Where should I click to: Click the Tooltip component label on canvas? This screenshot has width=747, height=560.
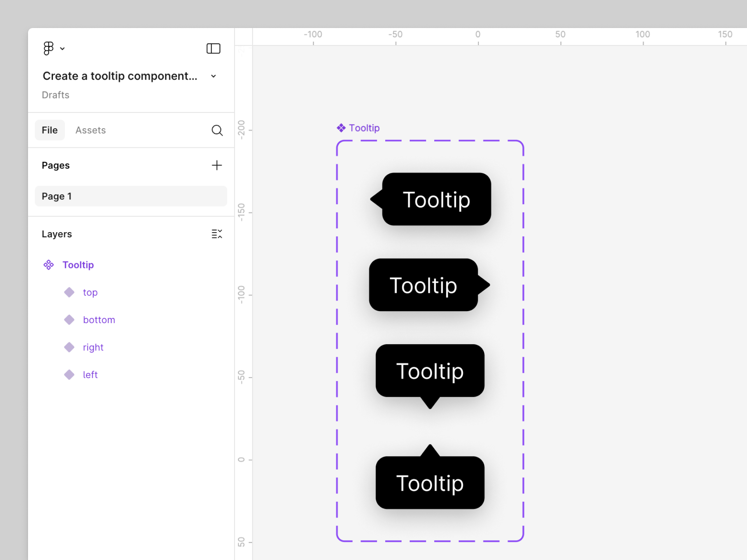(364, 128)
